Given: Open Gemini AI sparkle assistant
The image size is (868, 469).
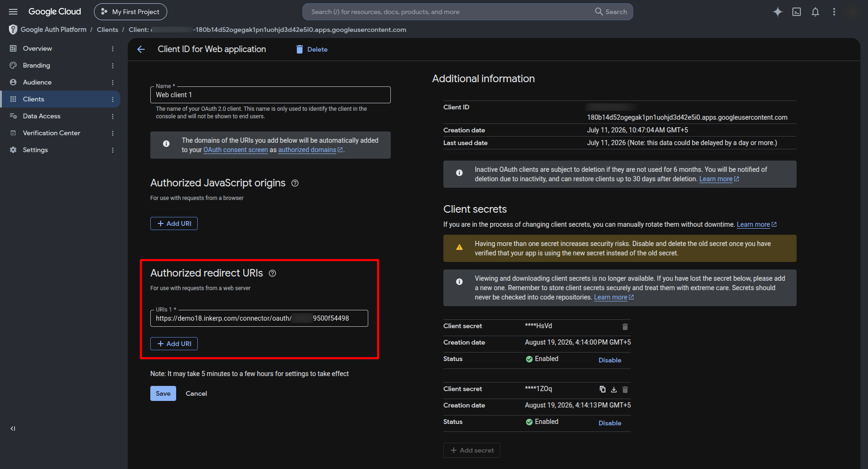Looking at the screenshot, I should tap(778, 12).
